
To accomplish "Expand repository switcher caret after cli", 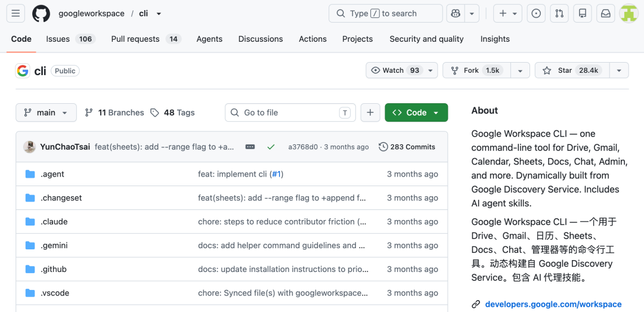I will click(159, 14).
